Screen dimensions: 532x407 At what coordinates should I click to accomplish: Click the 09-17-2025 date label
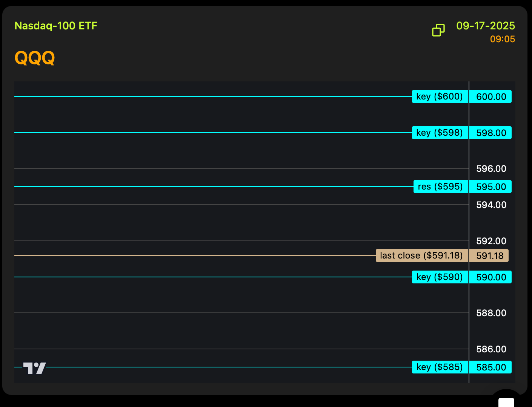[486, 26]
